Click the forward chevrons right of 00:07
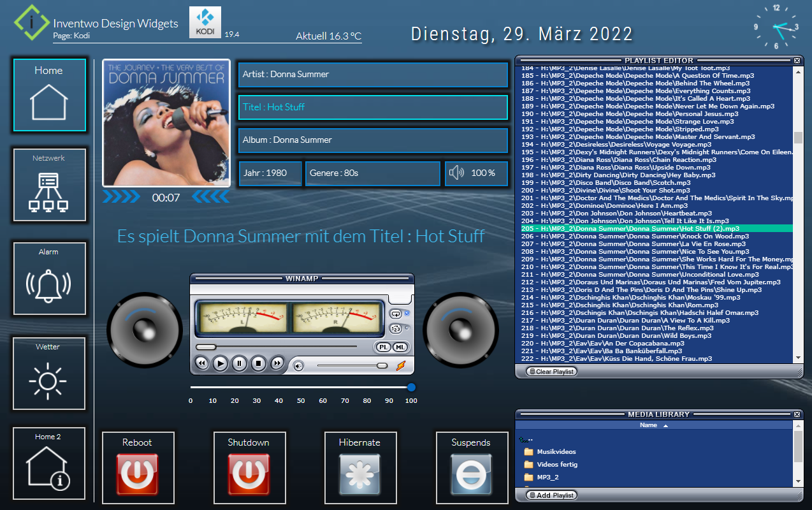The image size is (812, 510). [211, 198]
